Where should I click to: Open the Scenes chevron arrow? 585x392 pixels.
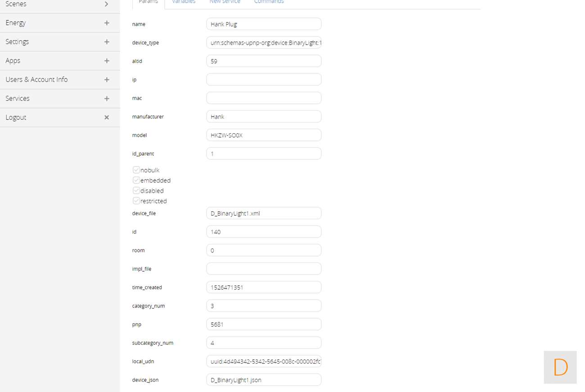(x=107, y=4)
